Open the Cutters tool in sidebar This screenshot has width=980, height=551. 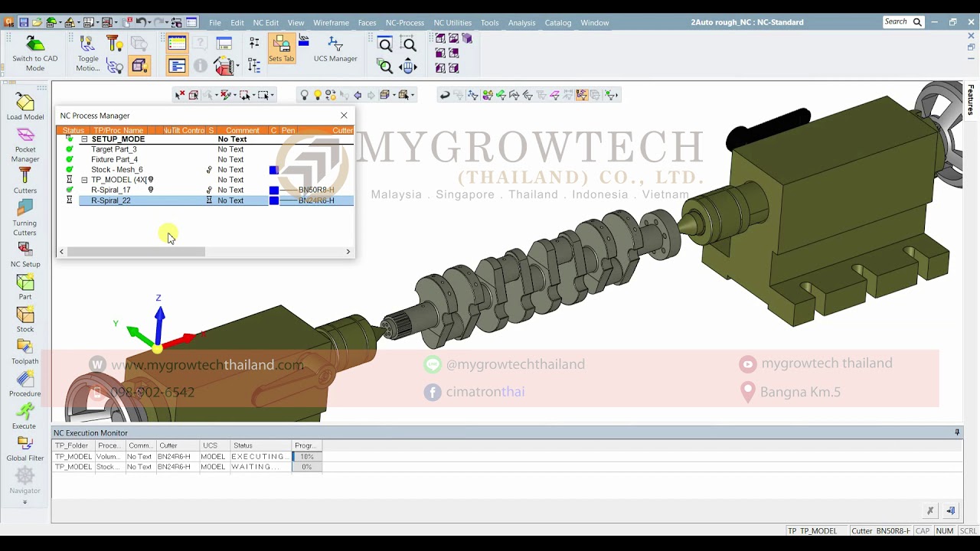click(x=25, y=181)
